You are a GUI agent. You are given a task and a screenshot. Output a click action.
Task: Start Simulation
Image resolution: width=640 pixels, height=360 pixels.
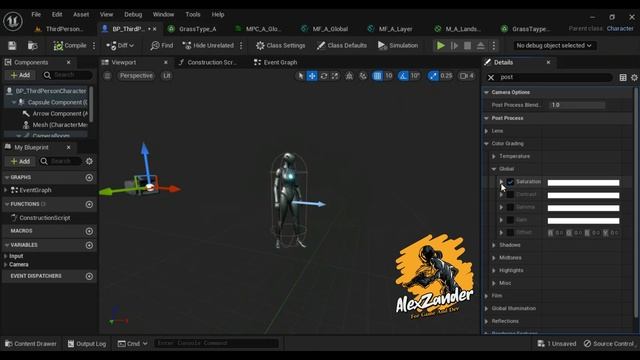tap(398, 45)
